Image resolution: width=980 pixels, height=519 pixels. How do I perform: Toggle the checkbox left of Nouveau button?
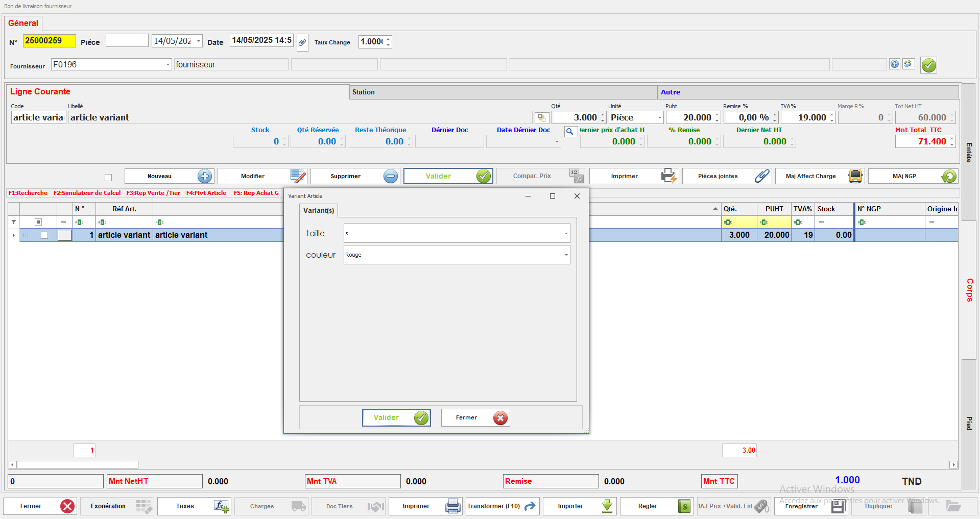pyautogui.click(x=108, y=178)
